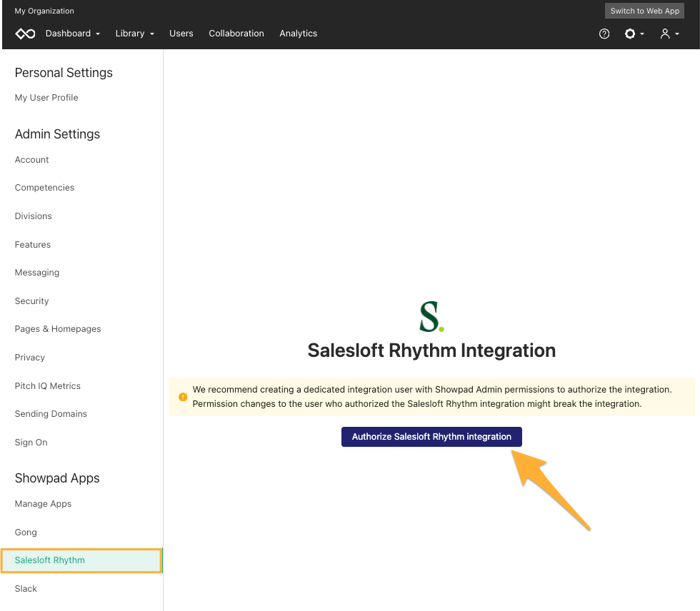Click the Salesloft S logo
The height and width of the screenshot is (611, 700).
(431, 317)
